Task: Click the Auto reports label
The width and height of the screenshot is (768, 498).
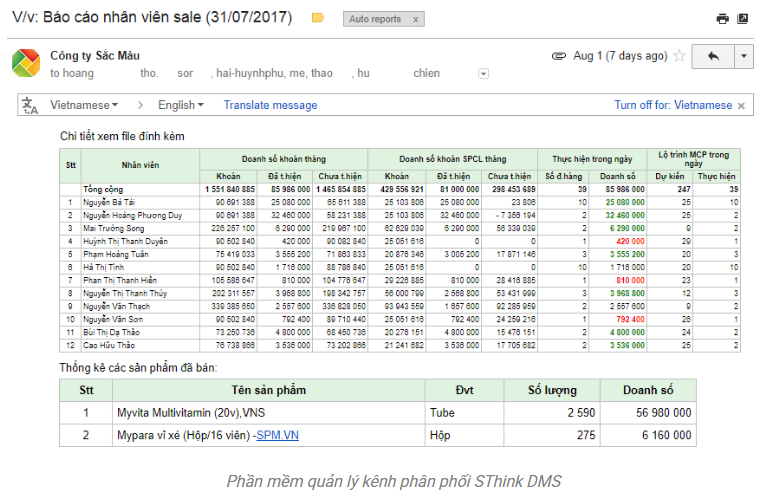Action: pos(375,19)
